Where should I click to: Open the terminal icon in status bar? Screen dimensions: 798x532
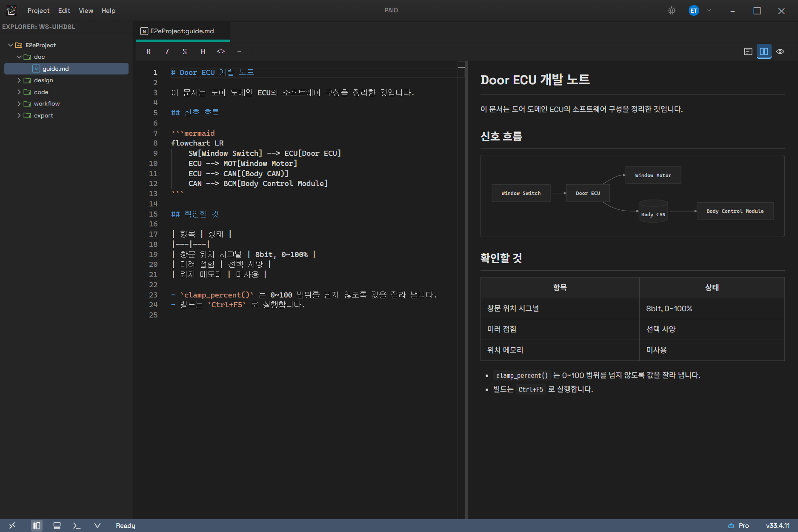pyautogui.click(x=77, y=526)
